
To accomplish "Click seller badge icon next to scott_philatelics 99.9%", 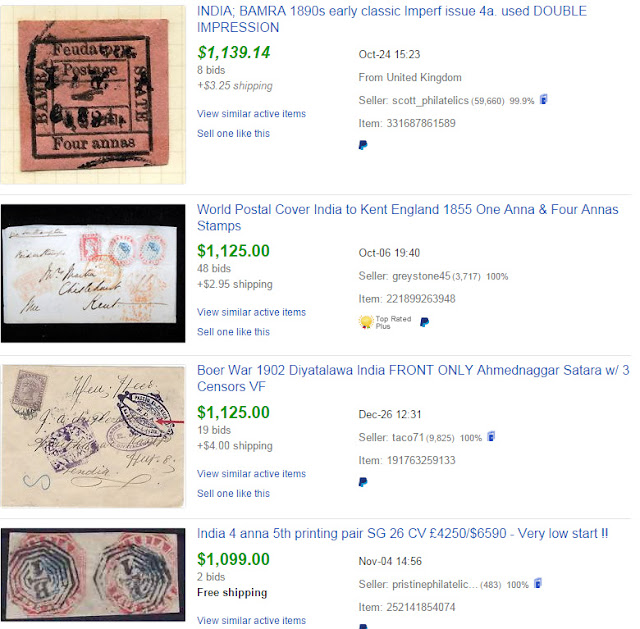I will click(543, 99).
